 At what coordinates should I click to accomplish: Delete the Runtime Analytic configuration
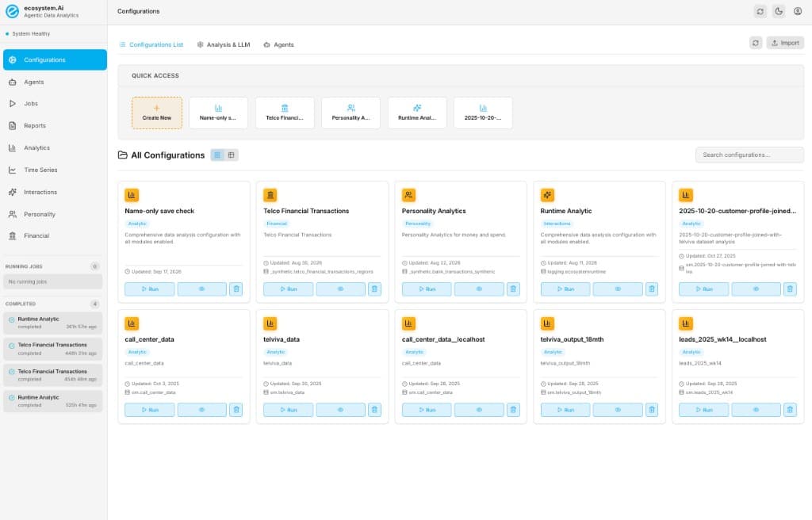coord(652,289)
